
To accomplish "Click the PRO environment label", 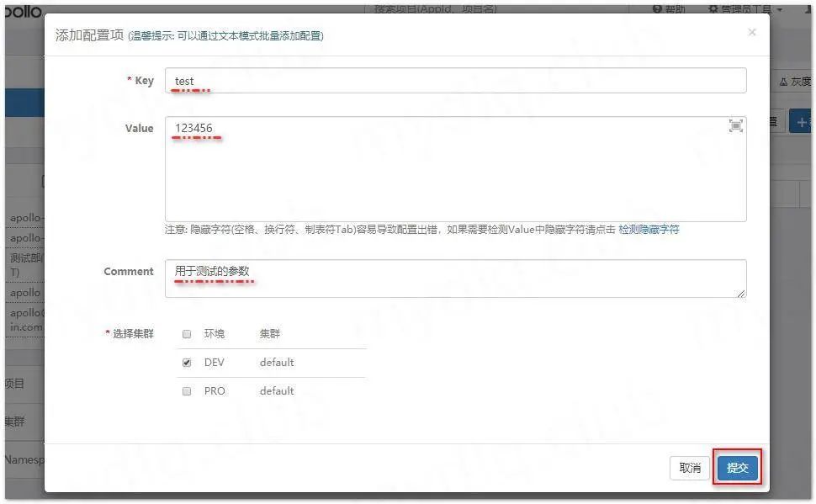I will (215, 391).
